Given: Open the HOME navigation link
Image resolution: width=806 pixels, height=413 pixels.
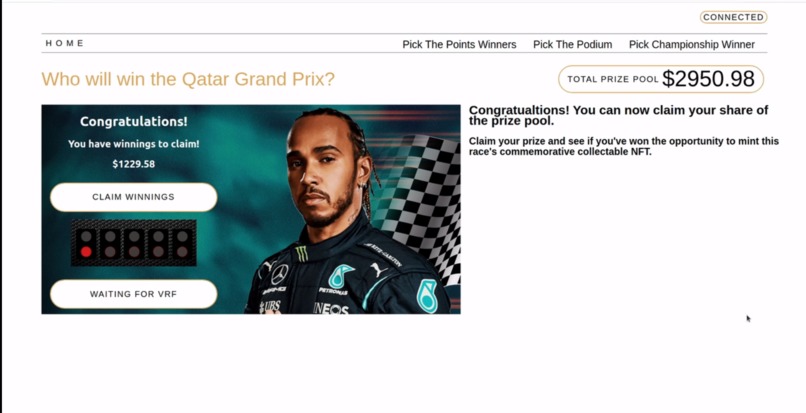Looking at the screenshot, I should point(65,43).
